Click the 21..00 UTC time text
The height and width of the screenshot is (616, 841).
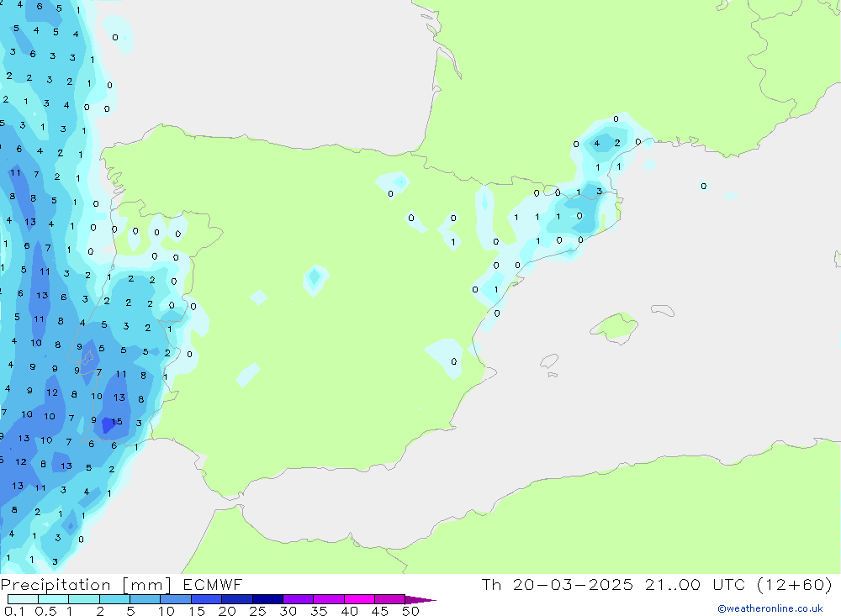696,585
